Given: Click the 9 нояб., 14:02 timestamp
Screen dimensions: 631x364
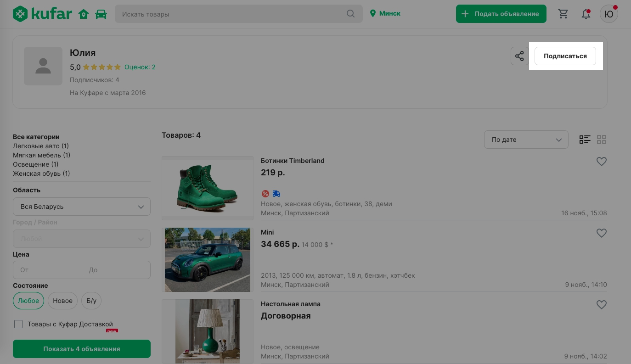Looking at the screenshot, I should point(586,356).
